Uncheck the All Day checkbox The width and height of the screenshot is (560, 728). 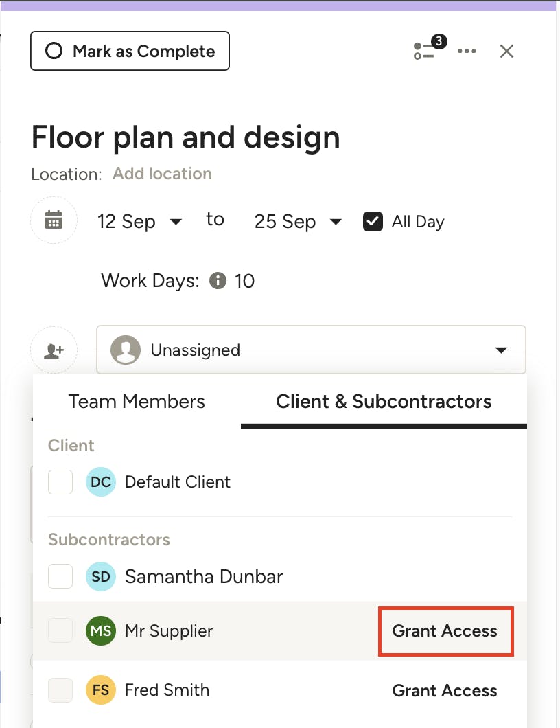(x=373, y=222)
